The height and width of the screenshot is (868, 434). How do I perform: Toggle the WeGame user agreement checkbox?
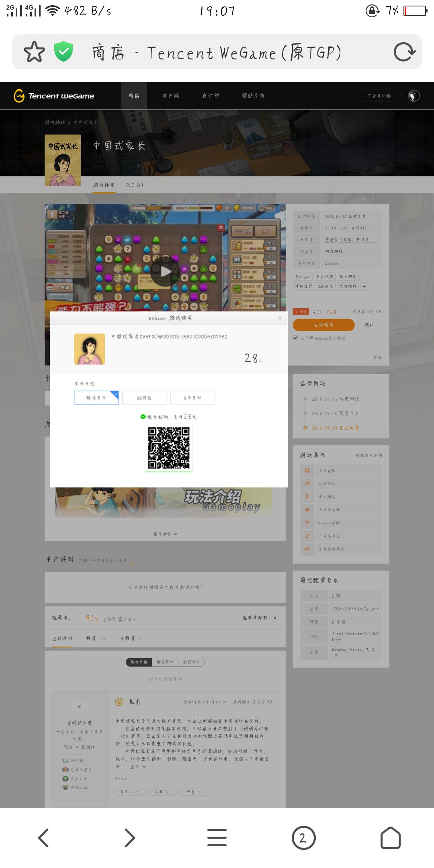295,338
